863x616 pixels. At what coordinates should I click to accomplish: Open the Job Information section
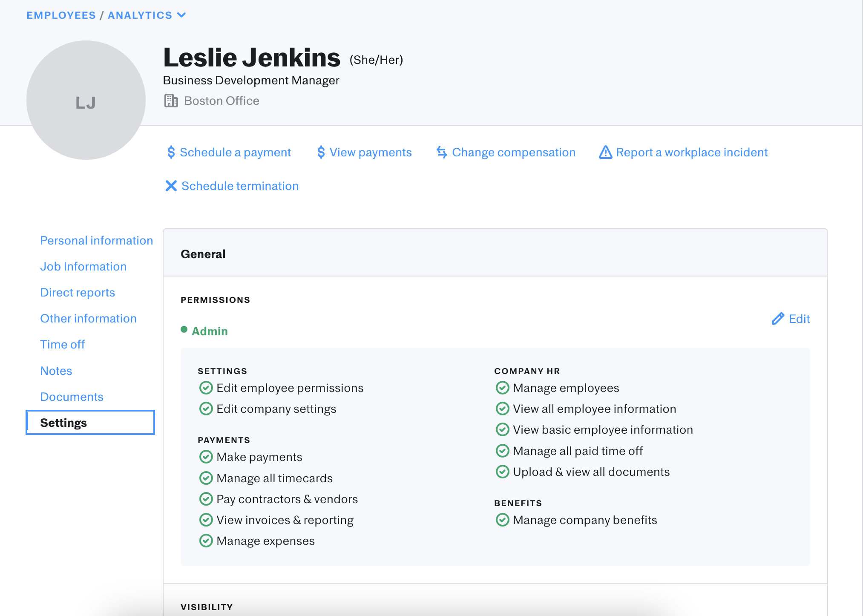[x=83, y=266]
